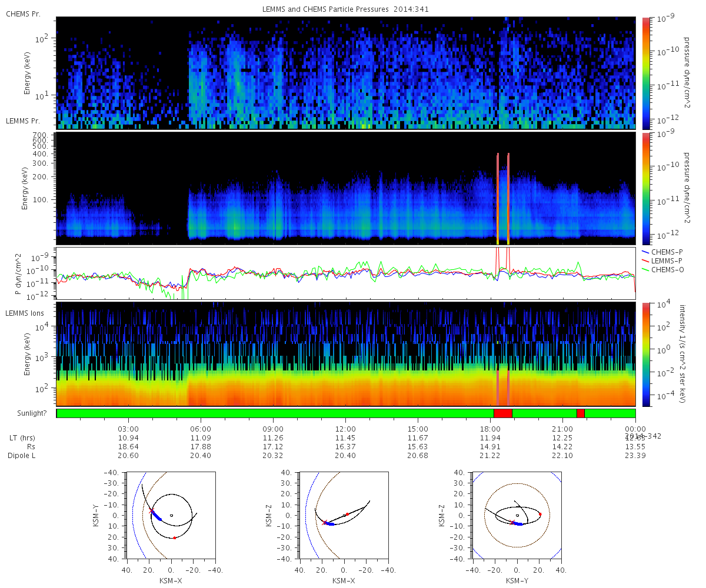Click the narrow red segment in Sunlight bar
Image resolution: width=706 pixels, height=588 pixels.
pyautogui.click(x=581, y=413)
